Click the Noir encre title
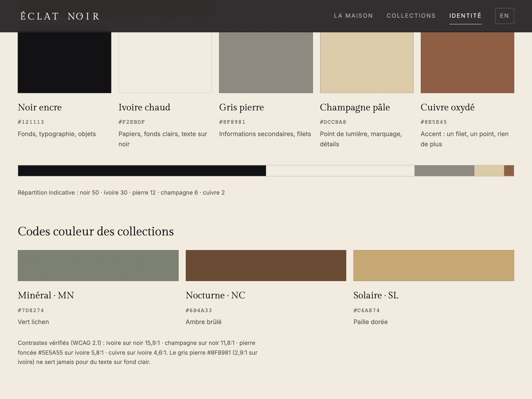Screen dimensions: 532x399 pyautogui.click(x=40, y=107)
